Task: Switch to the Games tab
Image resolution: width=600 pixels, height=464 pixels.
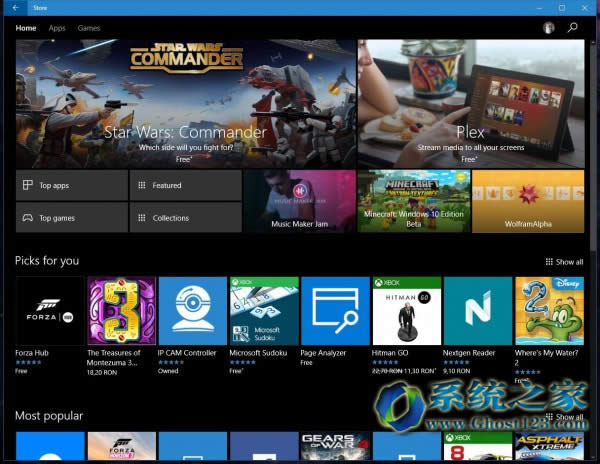Action: [89, 28]
